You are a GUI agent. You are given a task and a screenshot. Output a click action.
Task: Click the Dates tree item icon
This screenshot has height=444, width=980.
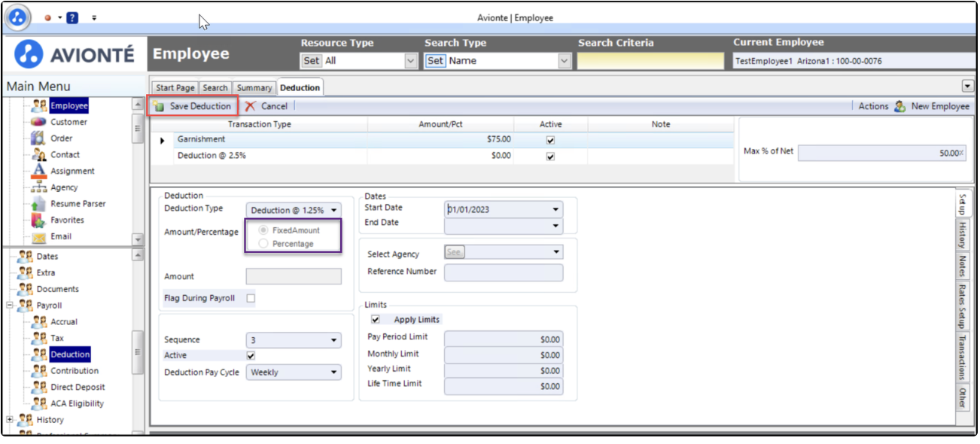[25, 257]
